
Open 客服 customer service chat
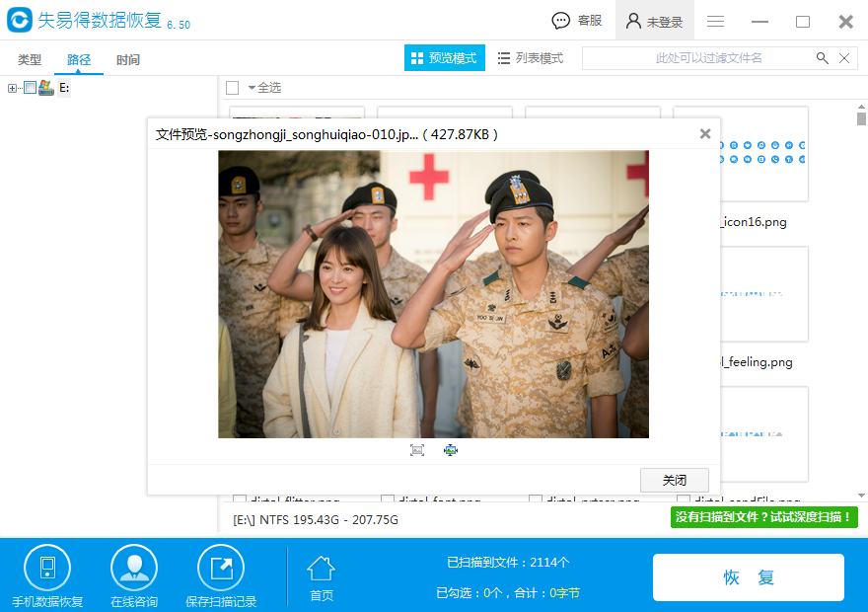(577, 21)
